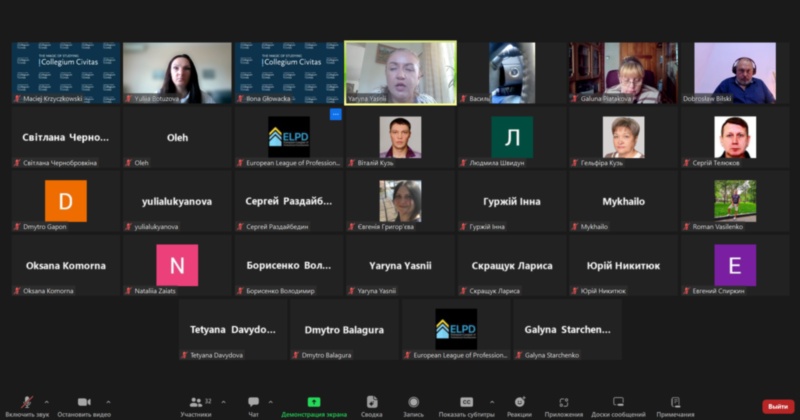Open Доски сообщений whiteboards
800x420 pixels.
tap(618, 402)
